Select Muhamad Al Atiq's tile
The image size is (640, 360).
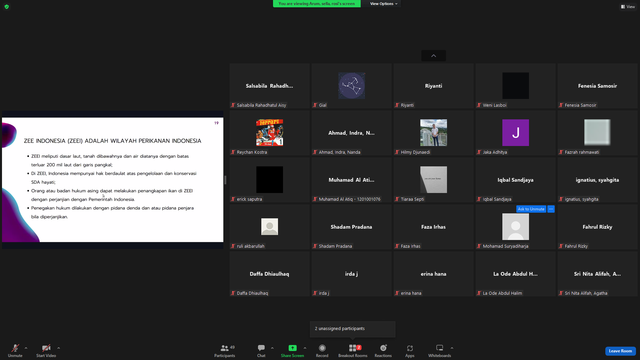(351, 180)
